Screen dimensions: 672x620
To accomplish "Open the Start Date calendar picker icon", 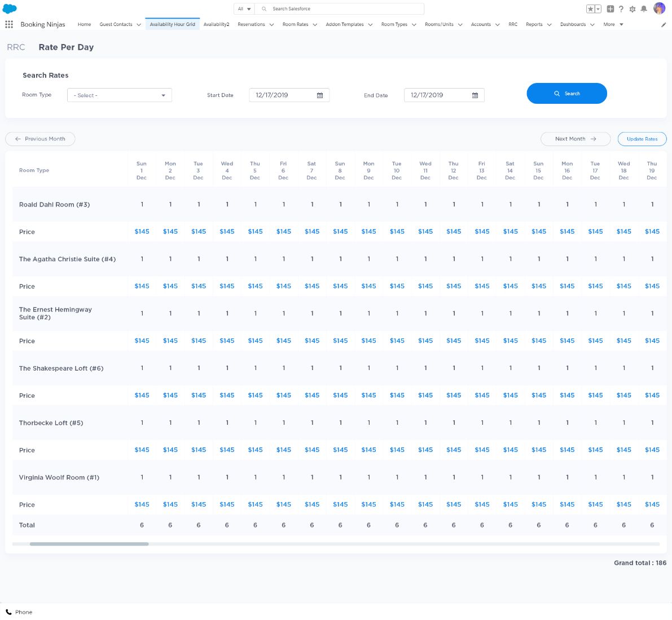I will [320, 95].
